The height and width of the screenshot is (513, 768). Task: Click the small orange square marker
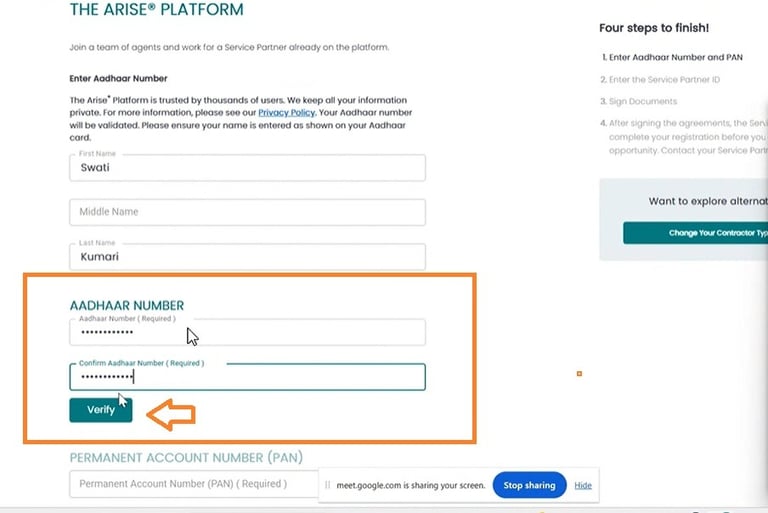579,374
